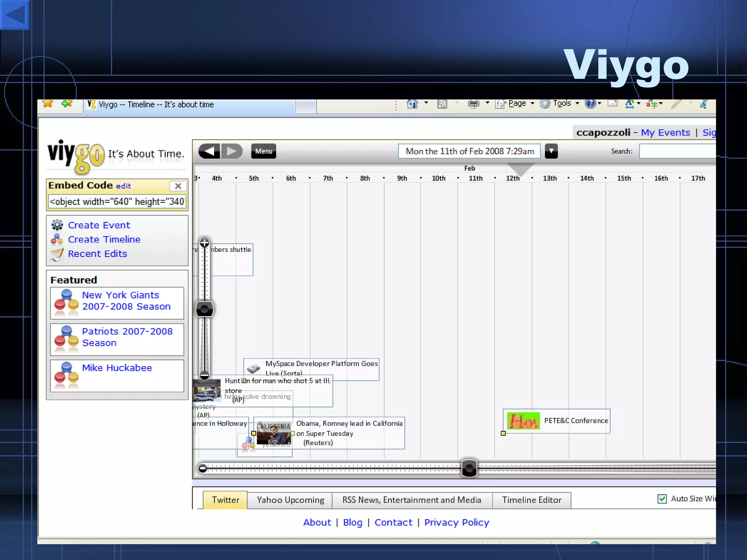Open the Timeline Editor tab
The width and height of the screenshot is (747, 560).
(x=532, y=500)
